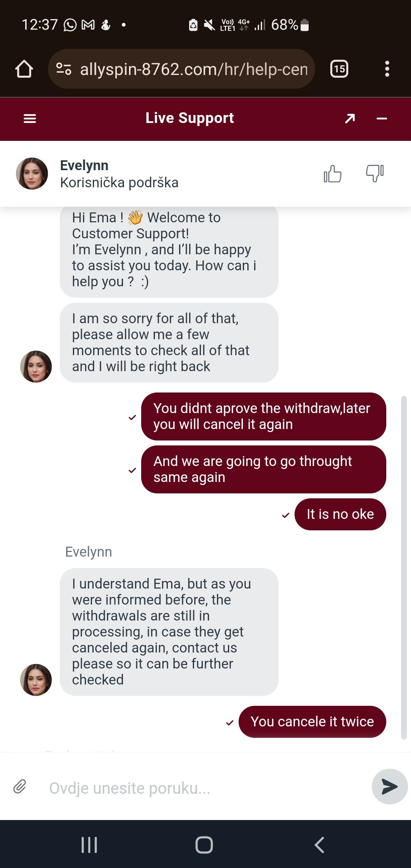Tap Evelynn's profile photo in chat header
The image size is (411, 868).
(x=32, y=174)
